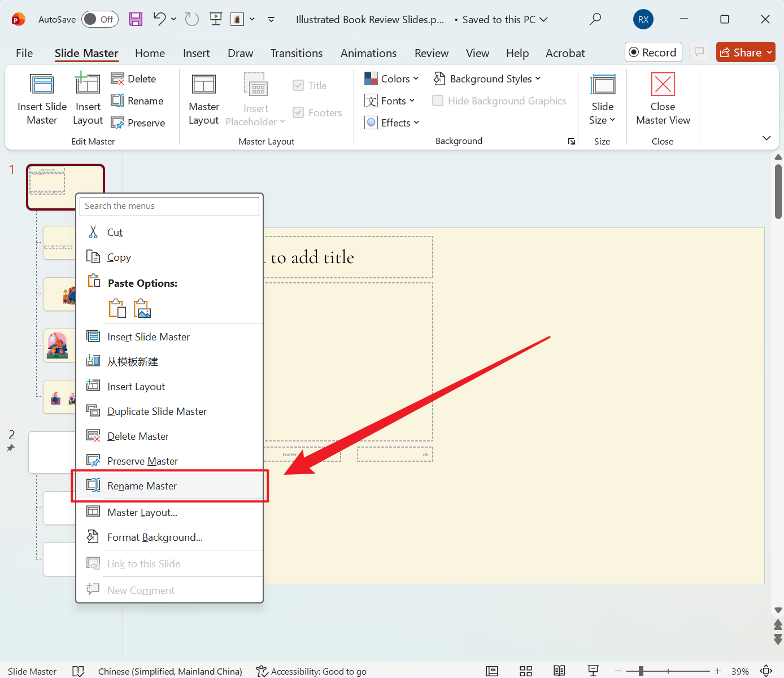The height and width of the screenshot is (678, 784).
Task: Click the Insert Layout ribbon icon
Action: point(88,85)
